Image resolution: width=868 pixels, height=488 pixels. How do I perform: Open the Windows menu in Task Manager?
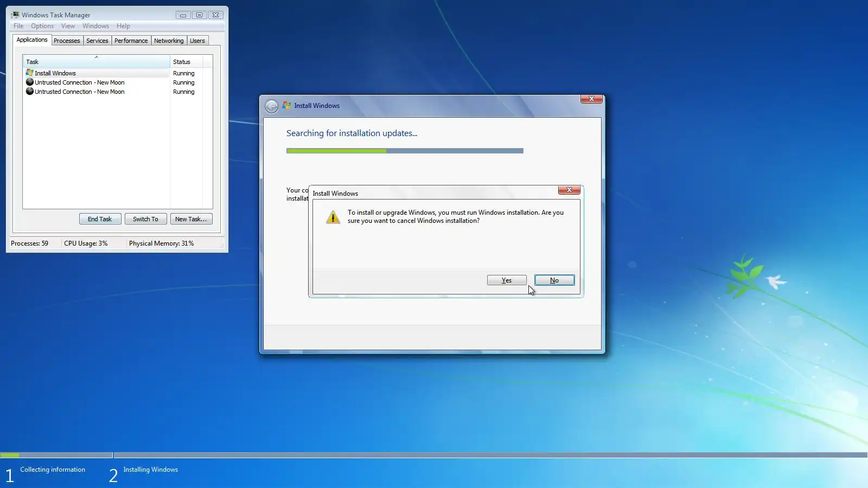point(95,26)
